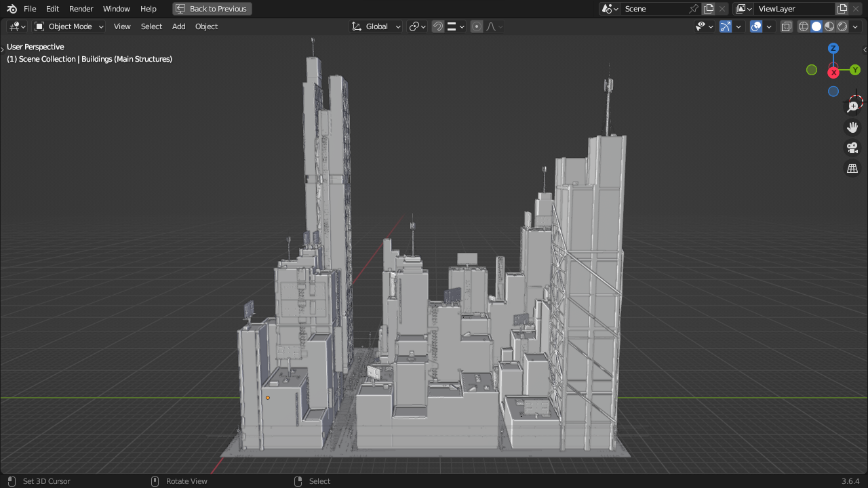Select the zoom magnifier icon in viewport sidebar

pyautogui.click(x=852, y=106)
